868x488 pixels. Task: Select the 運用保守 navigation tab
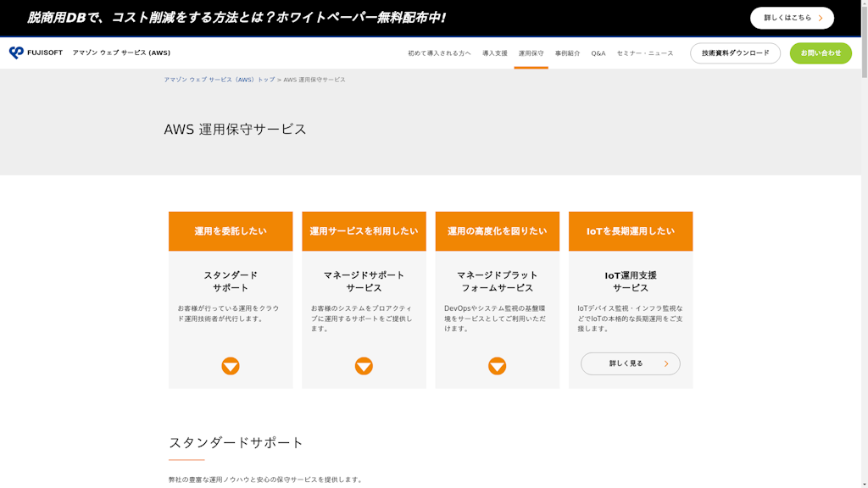point(531,53)
